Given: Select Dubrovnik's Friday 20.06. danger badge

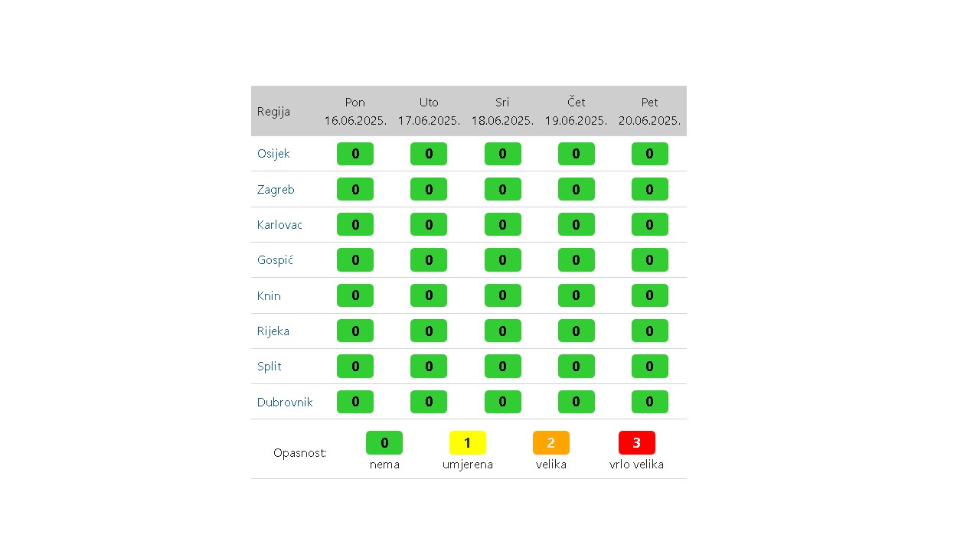Looking at the screenshot, I should pos(650,402).
